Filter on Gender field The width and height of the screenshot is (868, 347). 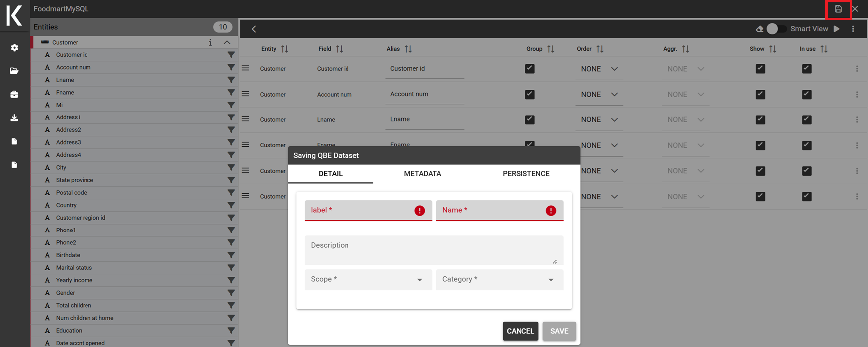[x=231, y=293]
